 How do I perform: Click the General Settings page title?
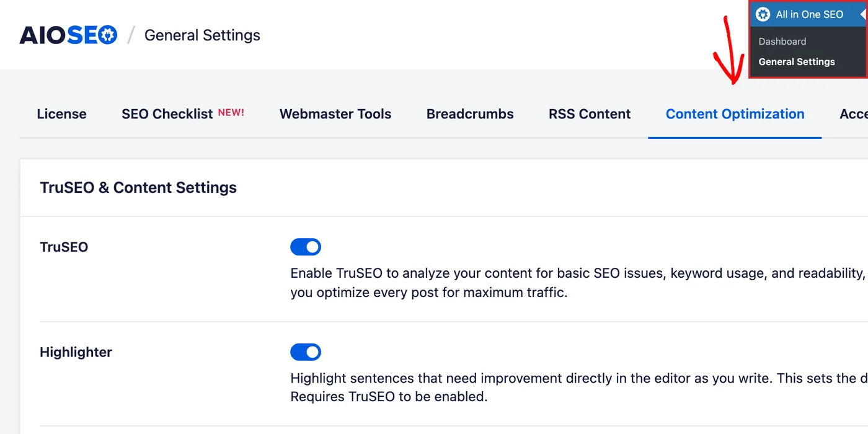(x=202, y=35)
